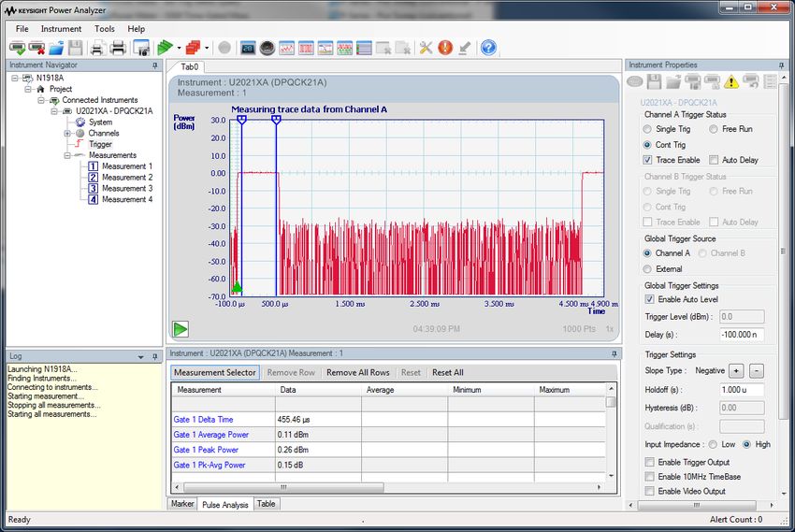Open the Tools menu
This screenshot has width=795, height=532.
pyautogui.click(x=105, y=29)
